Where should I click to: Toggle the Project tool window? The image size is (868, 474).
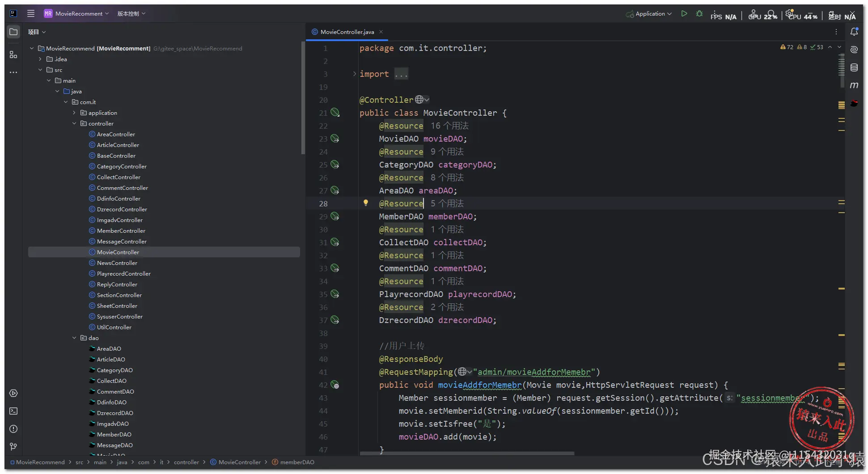coord(13,32)
